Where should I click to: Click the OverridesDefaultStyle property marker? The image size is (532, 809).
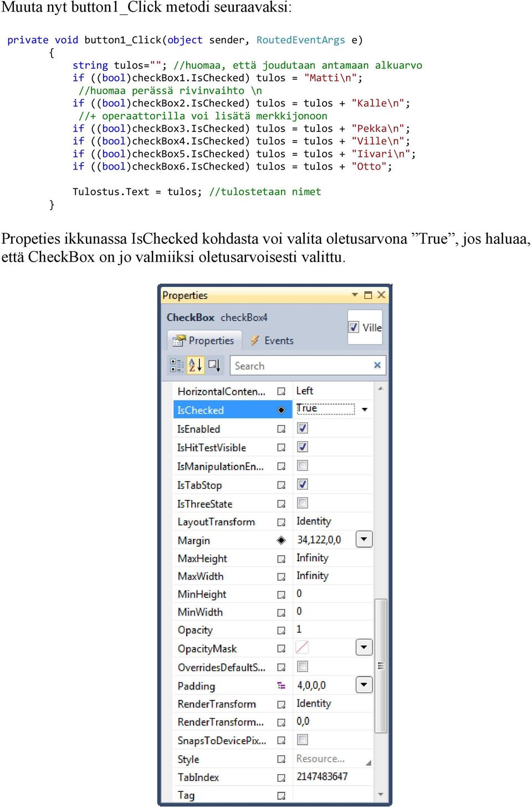[281, 668]
